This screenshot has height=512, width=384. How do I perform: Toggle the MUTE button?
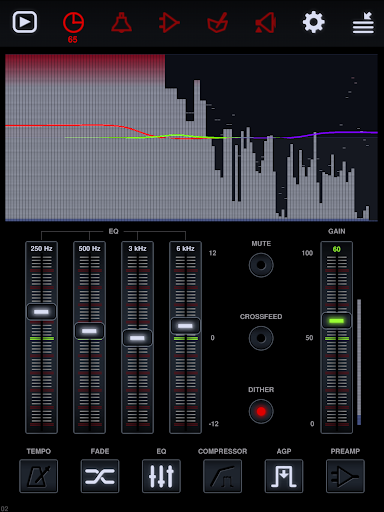[261, 265]
